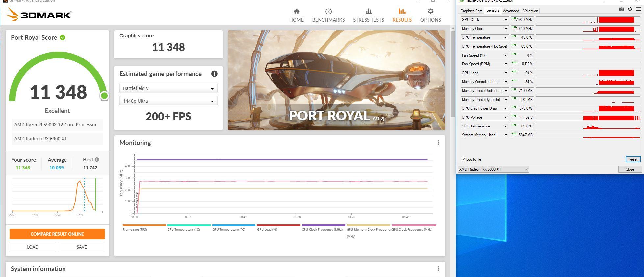Click the green validation checkmark beside Port Royal Score
This screenshot has height=277, width=644.
63,37
